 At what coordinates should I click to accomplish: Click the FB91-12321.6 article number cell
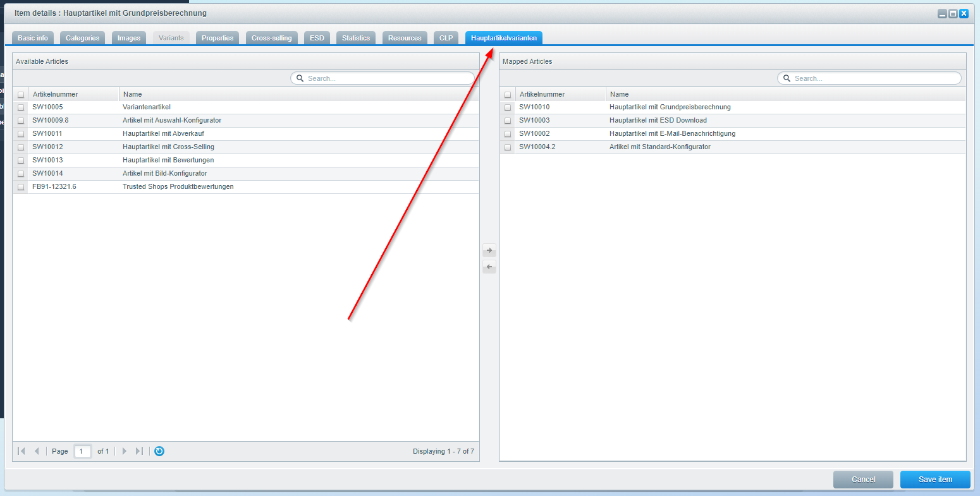point(73,187)
